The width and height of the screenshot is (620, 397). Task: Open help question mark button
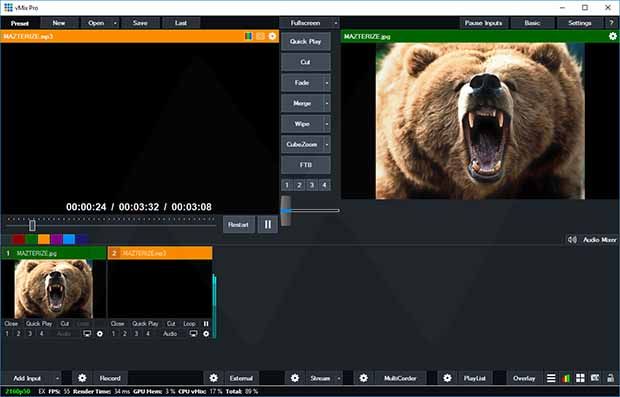point(611,23)
